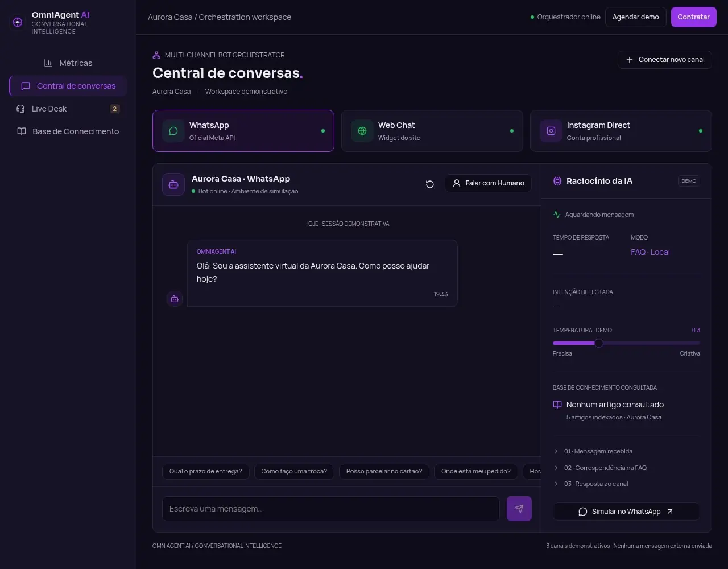
Task: Pick suggestion Qual o prazo de entrega?
Action: pos(206,471)
